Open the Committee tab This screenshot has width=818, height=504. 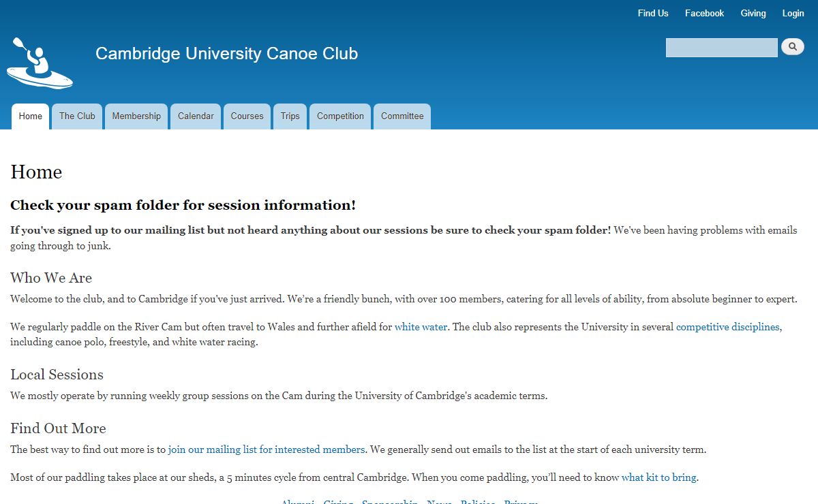[402, 116]
